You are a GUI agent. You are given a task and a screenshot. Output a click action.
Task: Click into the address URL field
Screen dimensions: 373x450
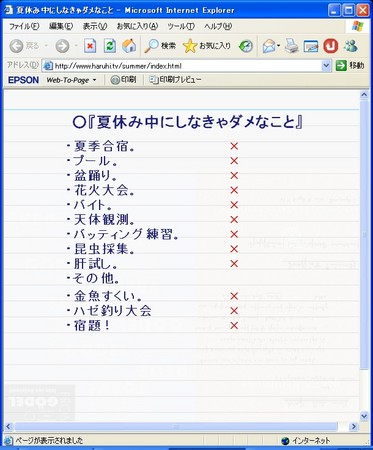click(187, 66)
